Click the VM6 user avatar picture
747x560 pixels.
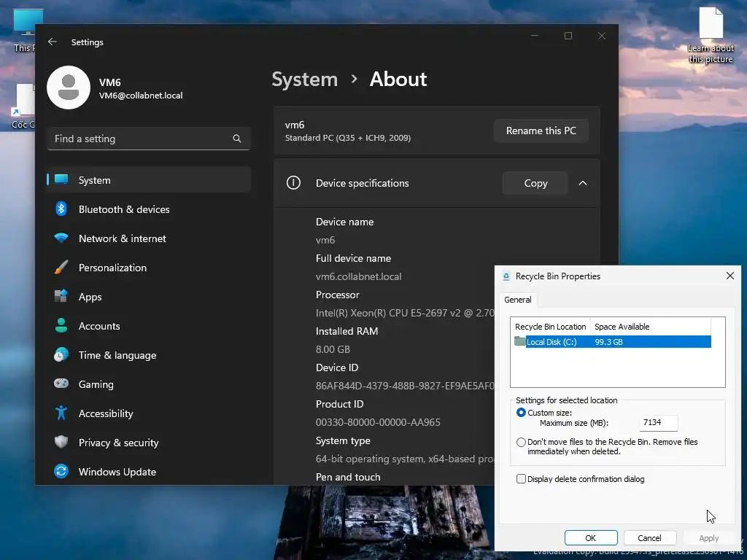coord(69,87)
